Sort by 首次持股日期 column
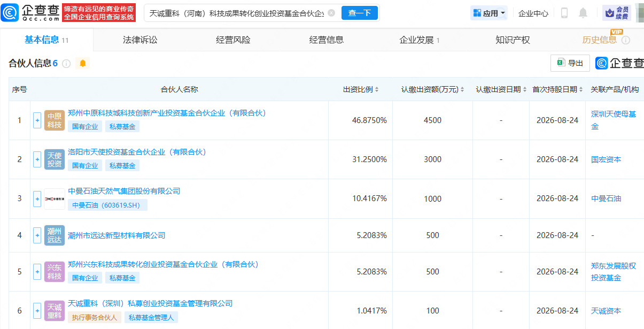This screenshot has height=329, width=644. pyautogui.click(x=557, y=89)
